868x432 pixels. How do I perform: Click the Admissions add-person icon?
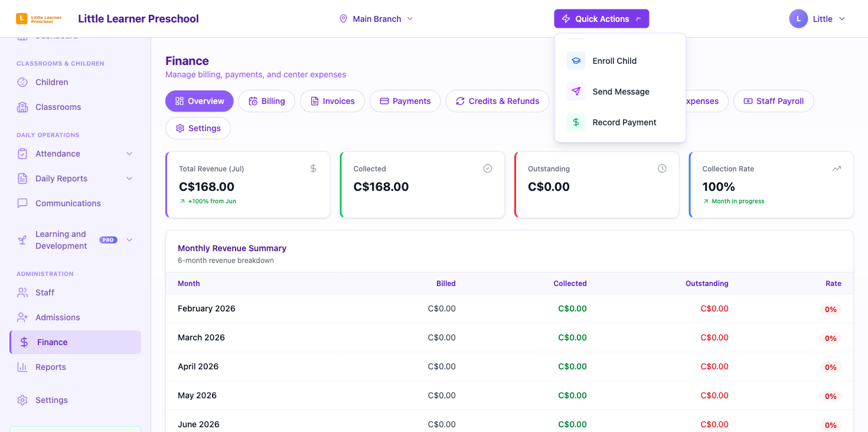[x=22, y=317]
